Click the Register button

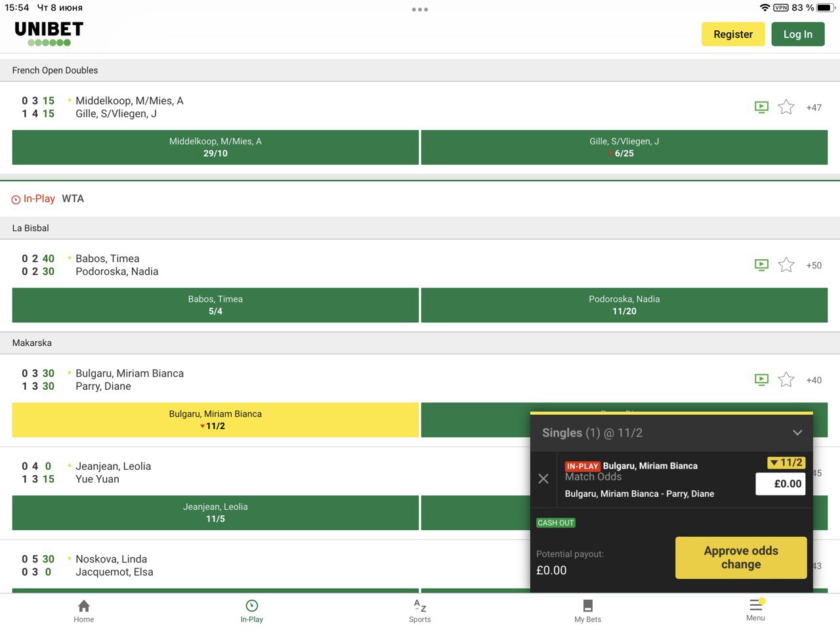point(733,34)
